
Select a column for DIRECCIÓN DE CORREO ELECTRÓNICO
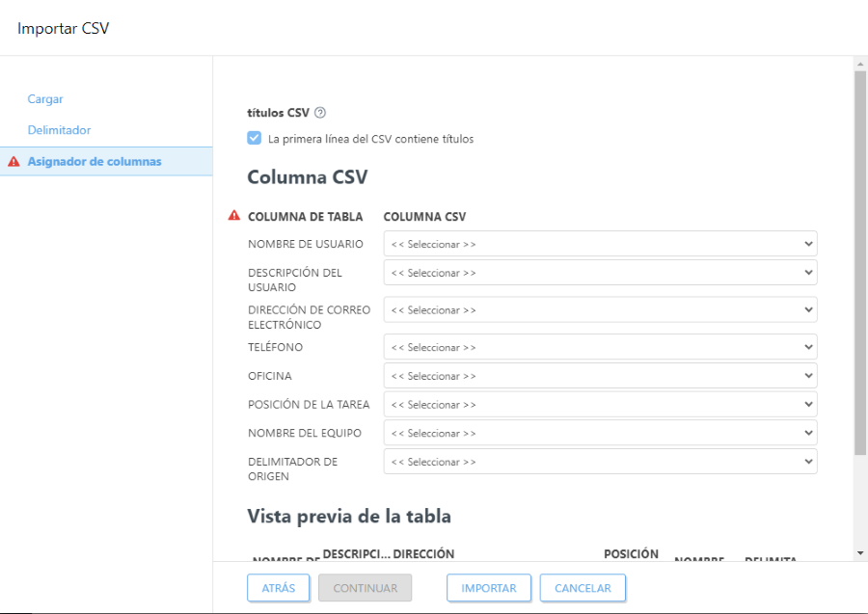pyautogui.click(x=600, y=309)
